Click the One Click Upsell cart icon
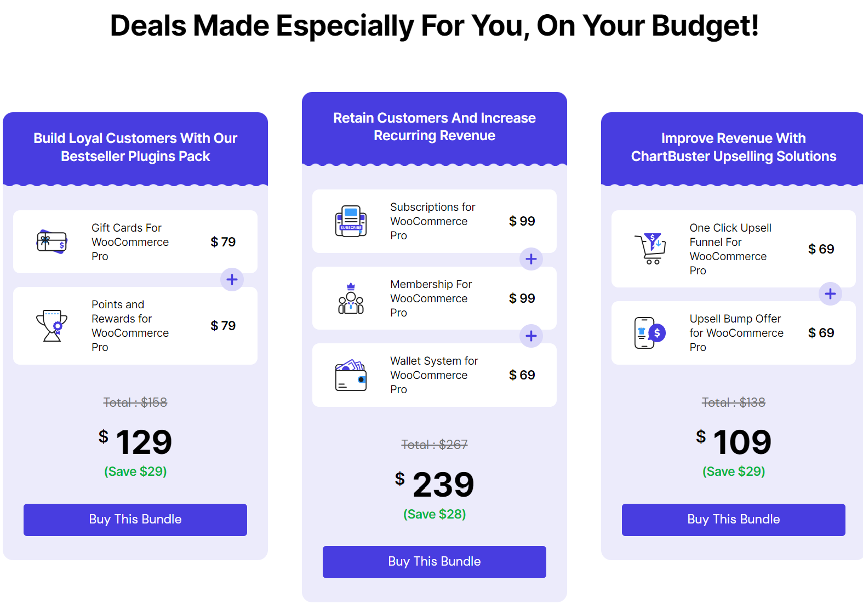863x616 pixels. pos(650,249)
